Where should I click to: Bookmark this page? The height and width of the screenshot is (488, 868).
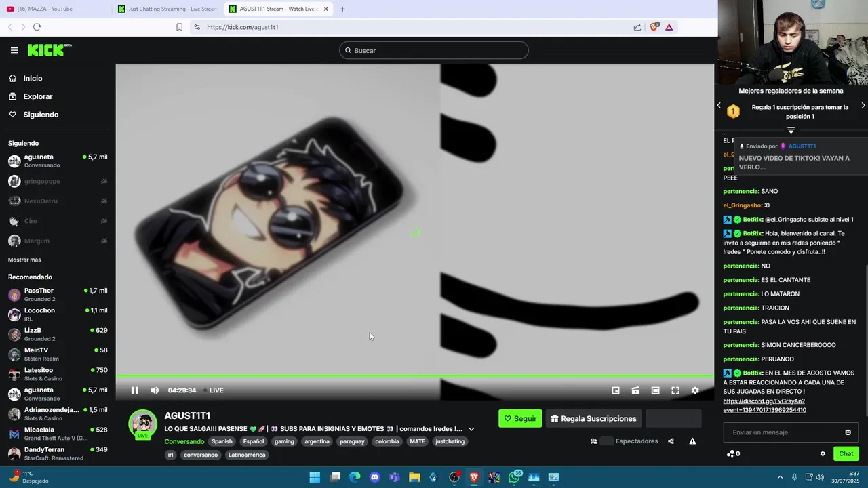pyautogui.click(x=179, y=27)
